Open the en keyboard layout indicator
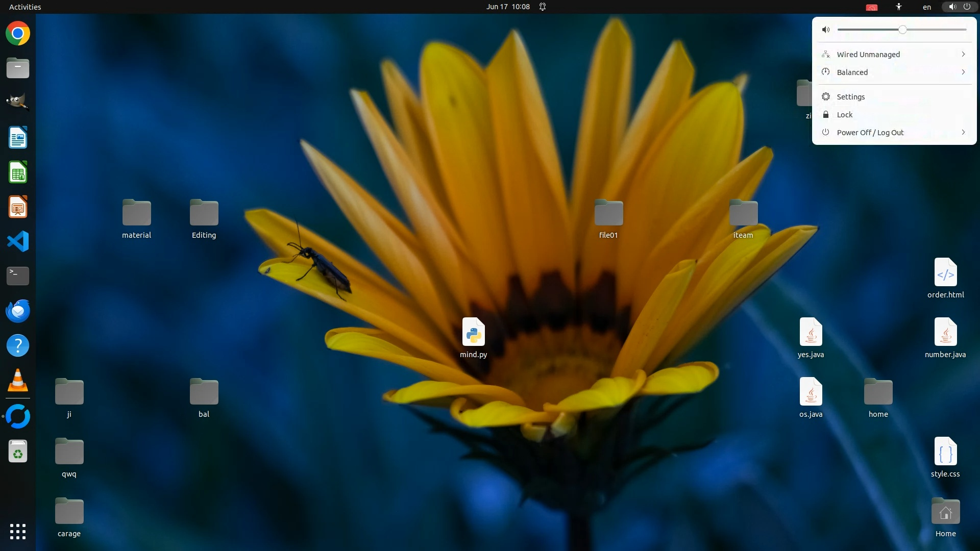980x551 pixels. pos(927,7)
